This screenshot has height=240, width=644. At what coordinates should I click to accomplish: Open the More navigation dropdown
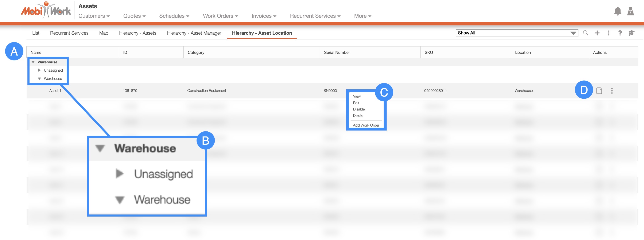click(x=362, y=16)
